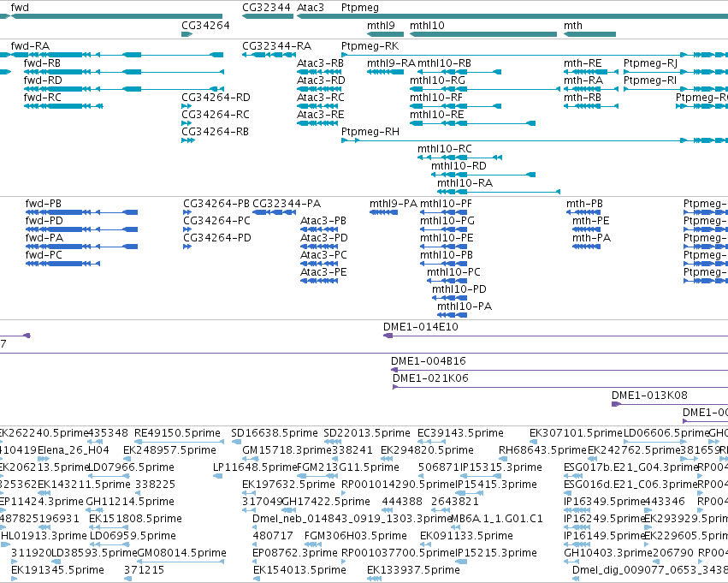Click transcript mthl10-RE
Image resolution: width=728 pixels, height=583 pixels.
(472, 123)
